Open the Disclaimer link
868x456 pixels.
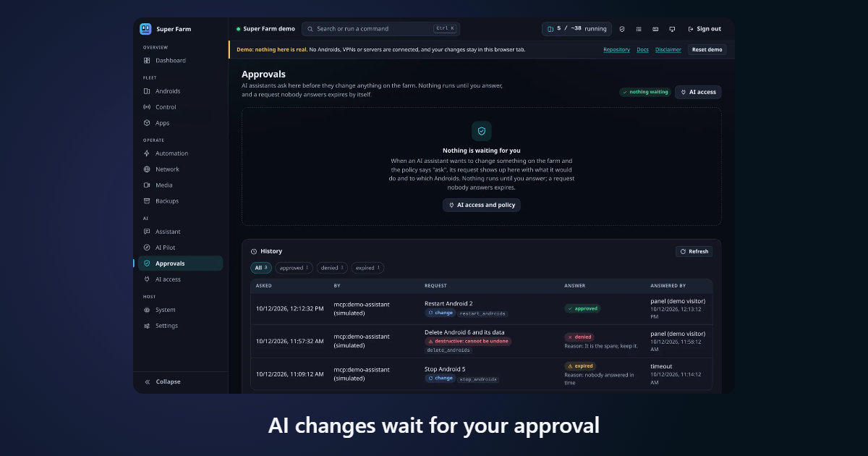click(x=668, y=50)
